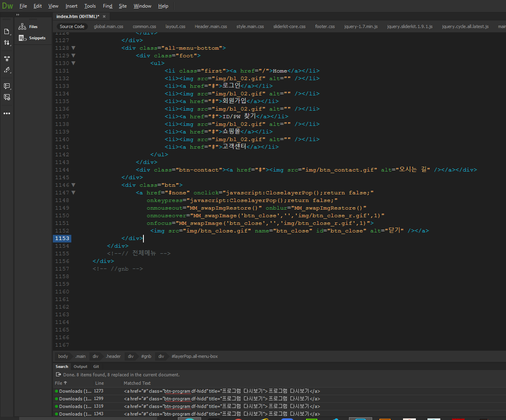Open the three-dots Customize Toolbar icon
This screenshot has height=420, width=506.
click(x=7, y=113)
